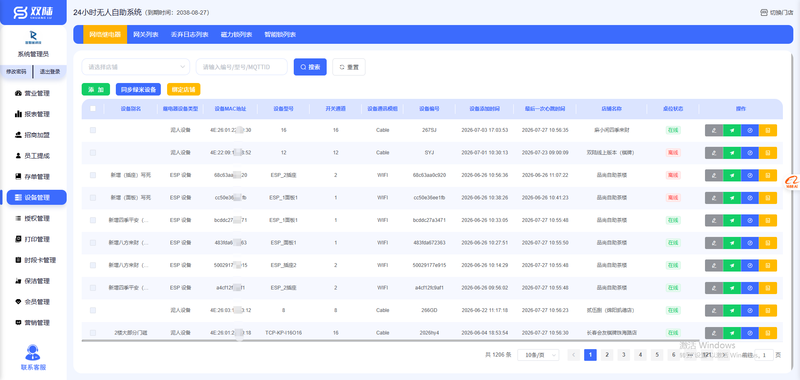Image resolution: width=800 pixels, height=380 pixels.
Task: Focus the 请输入编号/型号/MQTTID input field
Action: (x=242, y=67)
